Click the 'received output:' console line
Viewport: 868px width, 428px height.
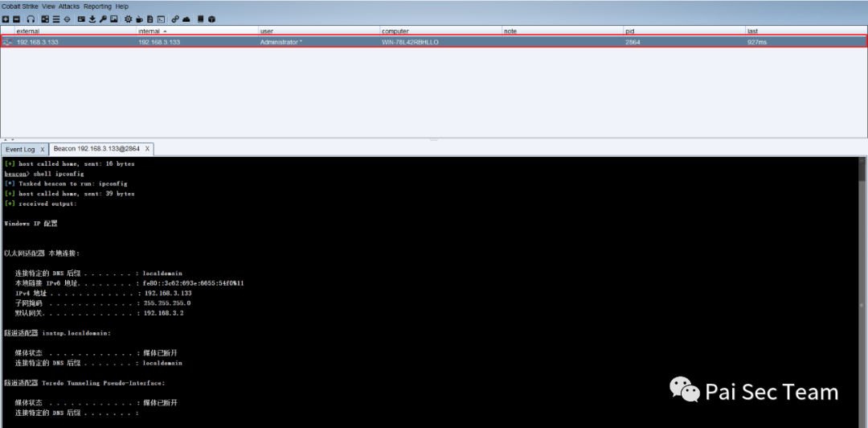pyautogui.click(x=40, y=204)
